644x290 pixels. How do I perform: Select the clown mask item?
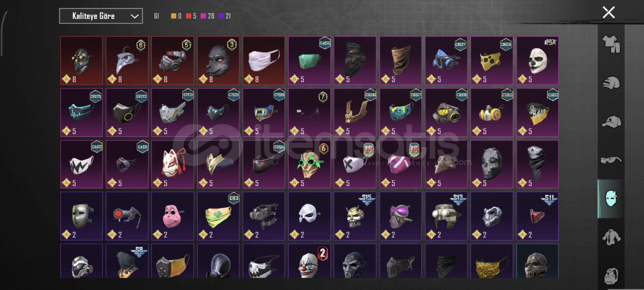[x=310, y=261]
